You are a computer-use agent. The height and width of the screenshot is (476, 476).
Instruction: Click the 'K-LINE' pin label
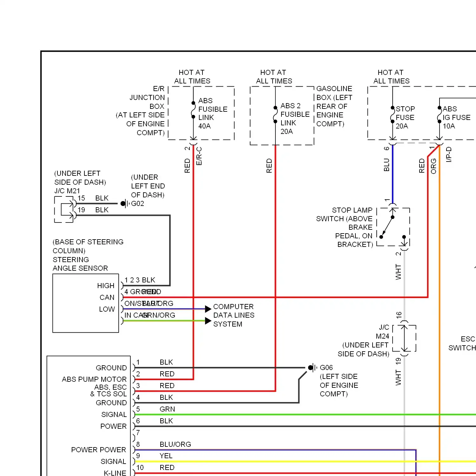tap(115, 473)
